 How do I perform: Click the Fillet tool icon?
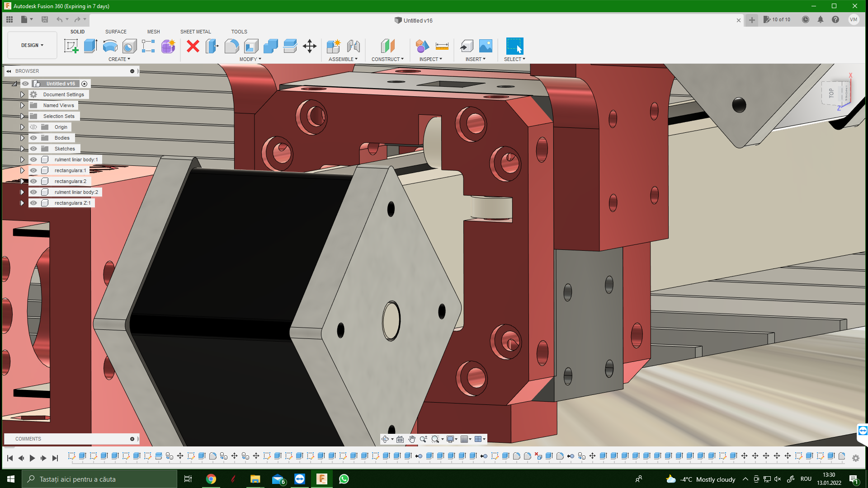click(x=231, y=46)
